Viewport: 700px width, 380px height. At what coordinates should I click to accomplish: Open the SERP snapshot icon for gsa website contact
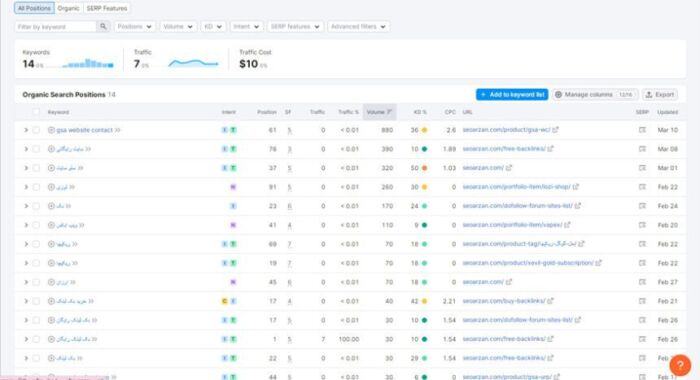click(x=642, y=130)
